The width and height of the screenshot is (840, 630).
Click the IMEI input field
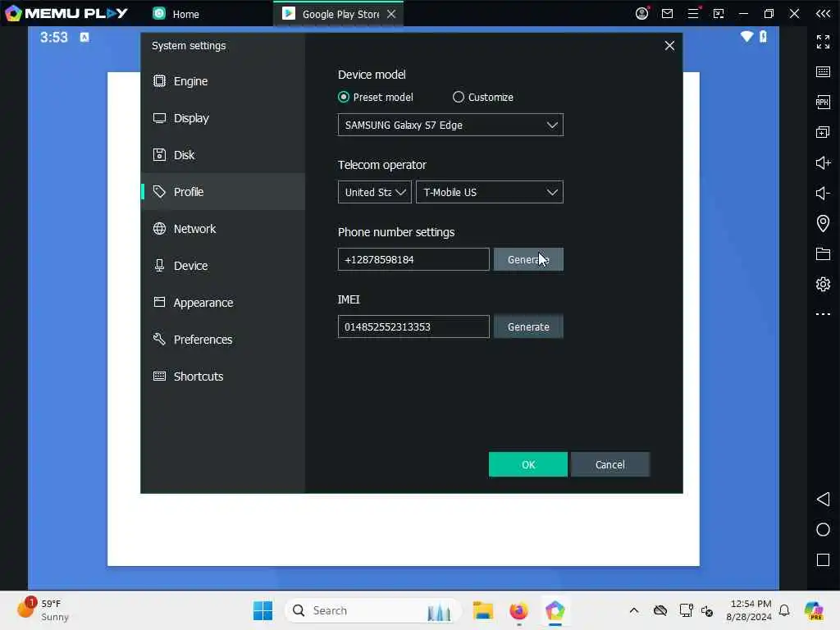click(x=413, y=326)
